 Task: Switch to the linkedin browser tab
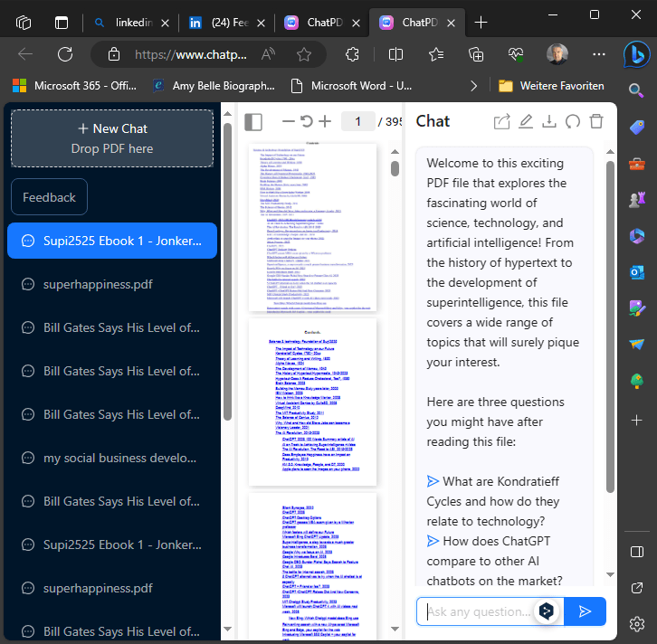pos(132,23)
